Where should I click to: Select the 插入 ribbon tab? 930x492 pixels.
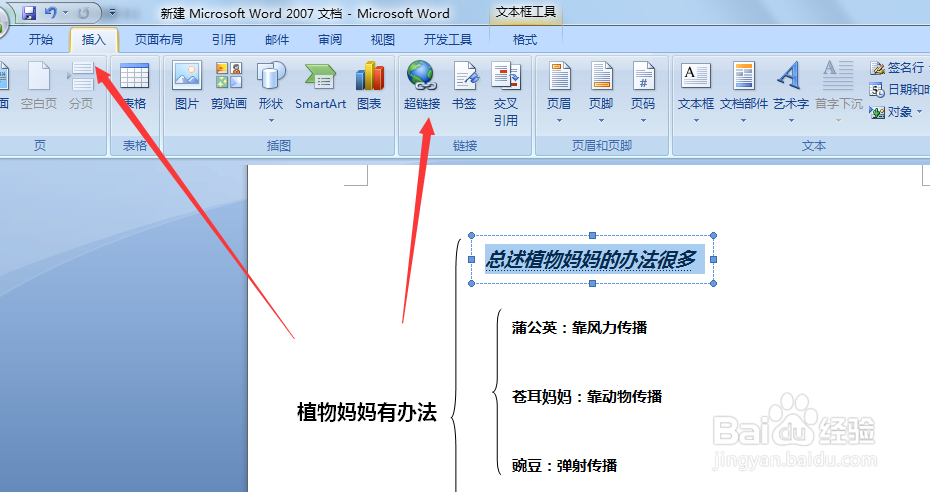point(94,40)
